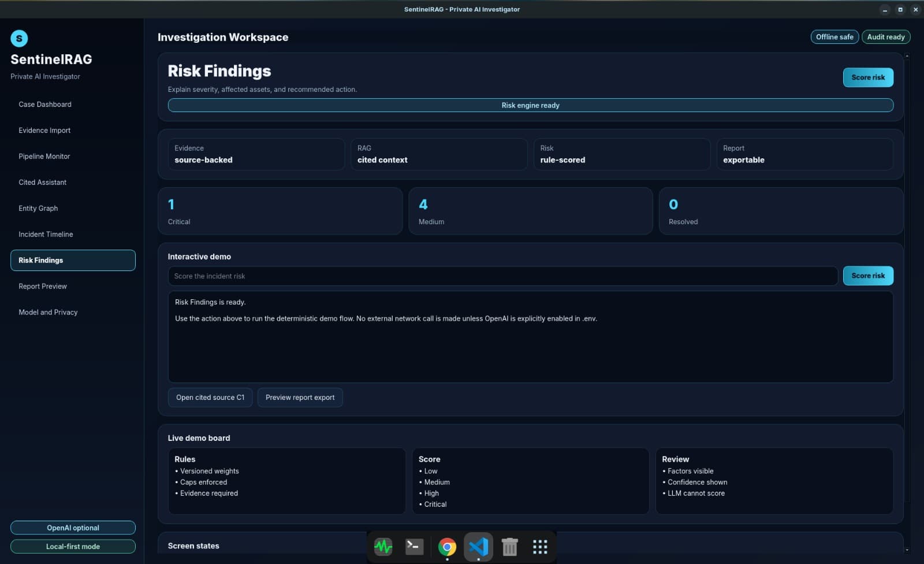This screenshot has height=564, width=924.
Task: Minimize the SentinelRAG window
Action: [885, 9]
